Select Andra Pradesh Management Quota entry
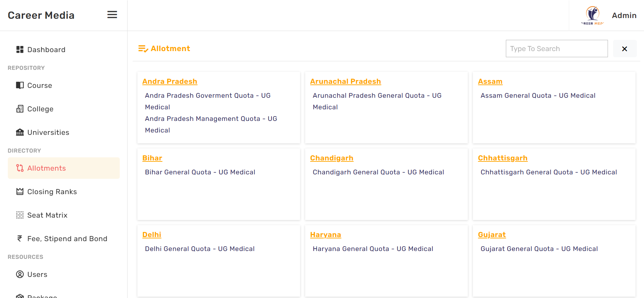Image resolution: width=644 pixels, height=298 pixels. pyautogui.click(x=211, y=124)
